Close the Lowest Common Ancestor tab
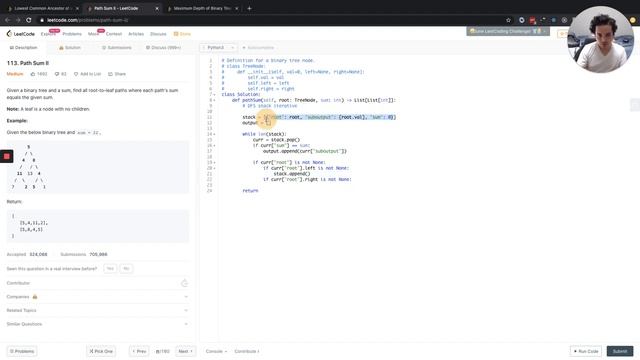The height and width of the screenshot is (360, 640). [77, 8]
